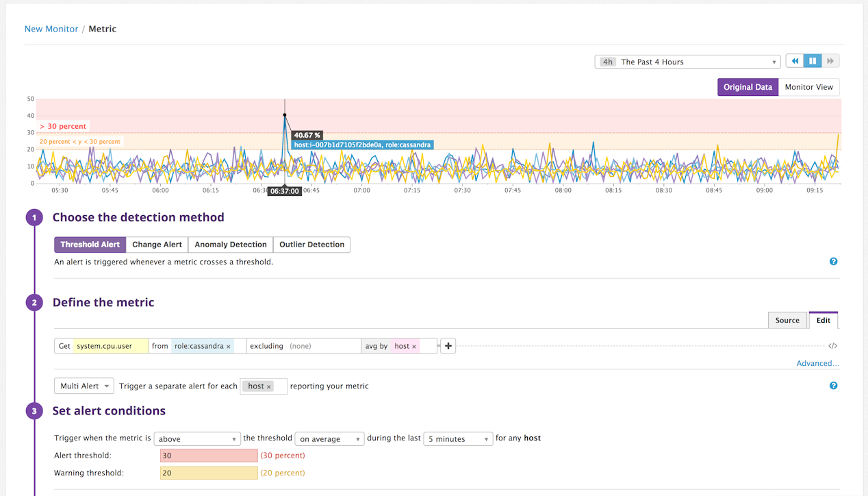Pause the live graph updates
Screen dimensions: 868x496
(813, 62)
